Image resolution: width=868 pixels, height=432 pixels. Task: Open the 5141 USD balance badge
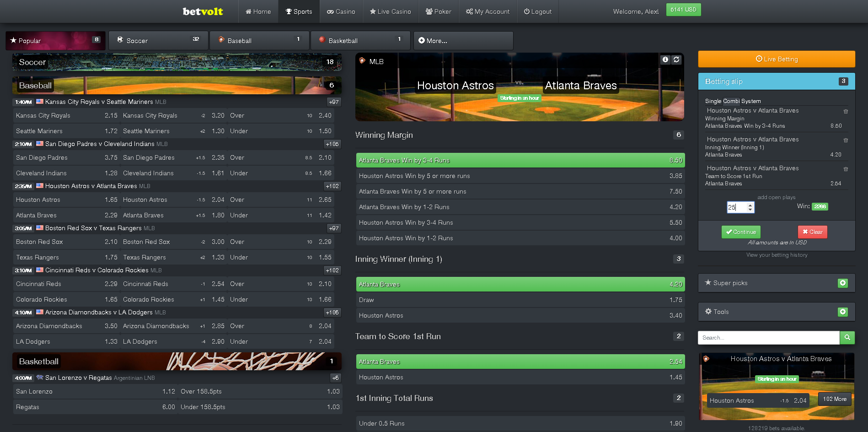click(683, 10)
